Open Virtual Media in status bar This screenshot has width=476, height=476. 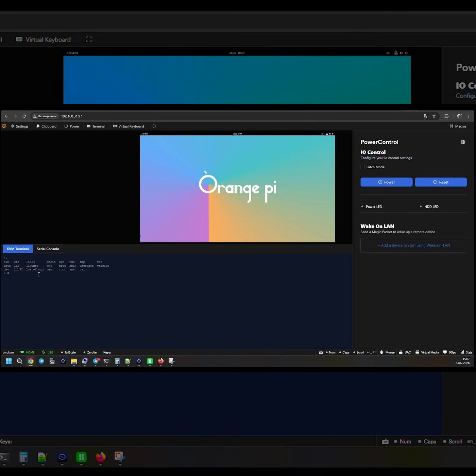tap(427, 352)
